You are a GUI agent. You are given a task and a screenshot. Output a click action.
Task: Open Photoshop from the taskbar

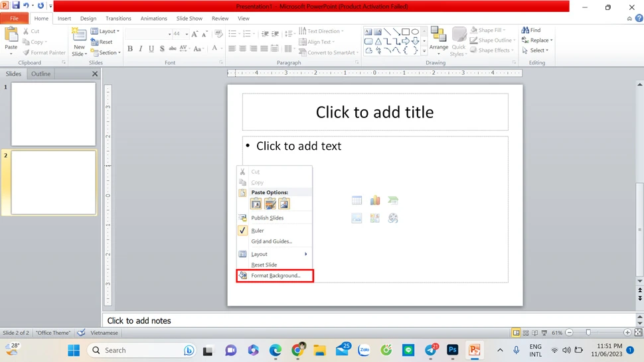click(x=453, y=349)
